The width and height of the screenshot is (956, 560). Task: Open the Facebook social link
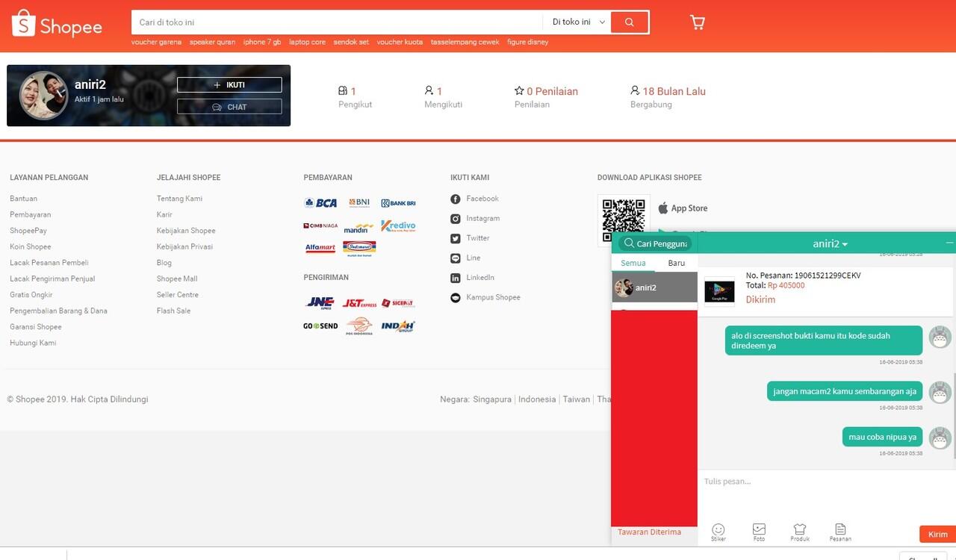click(x=474, y=199)
